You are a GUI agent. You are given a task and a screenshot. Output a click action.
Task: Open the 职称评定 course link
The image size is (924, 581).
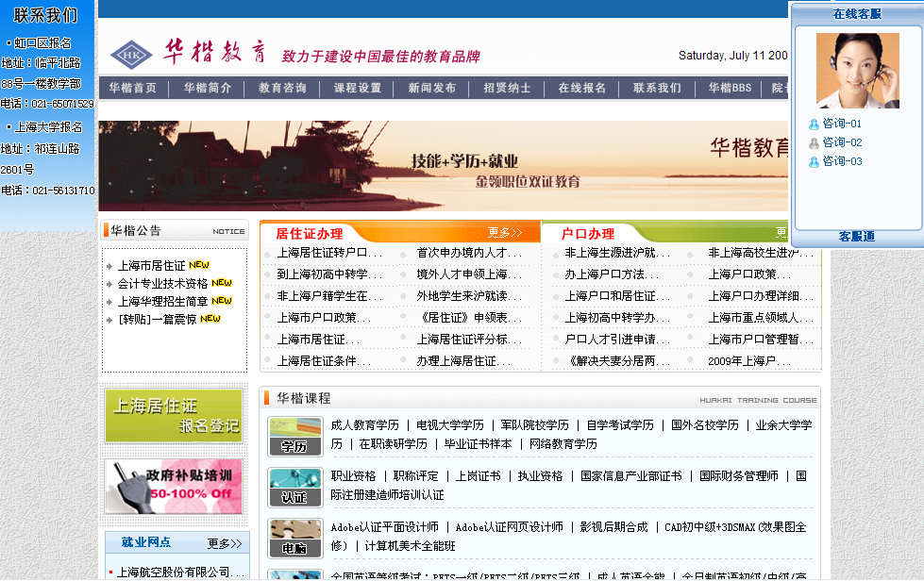coord(416,476)
